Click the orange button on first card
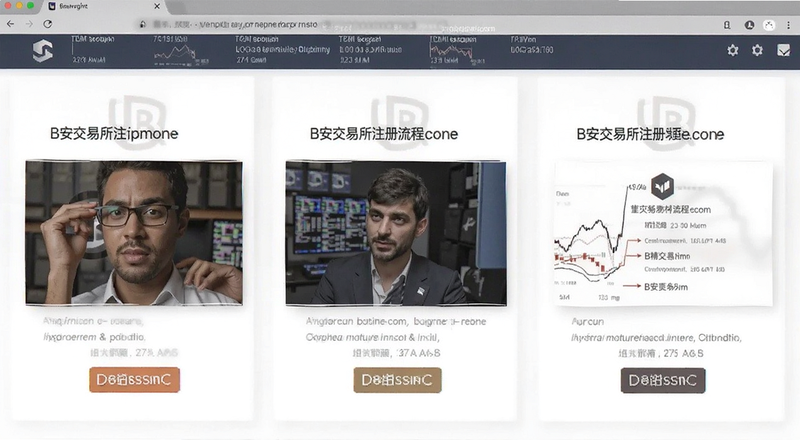This screenshot has width=800, height=440. [135, 380]
